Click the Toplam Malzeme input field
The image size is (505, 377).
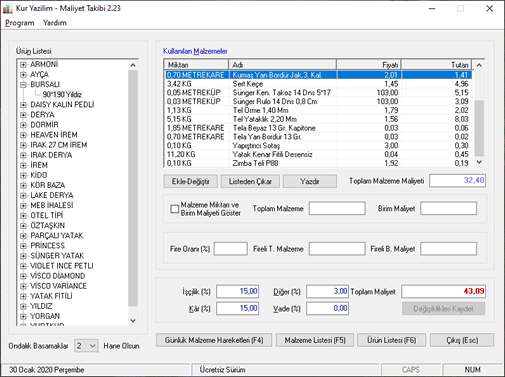(x=337, y=208)
